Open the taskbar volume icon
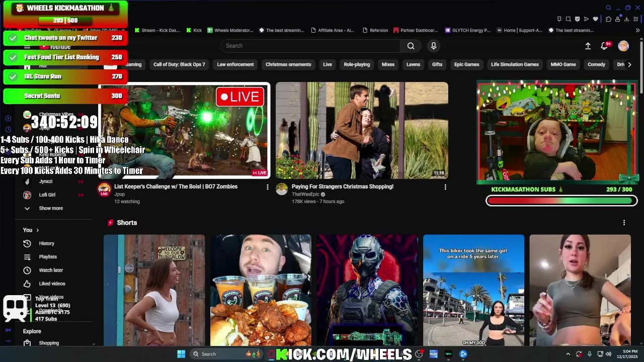The image size is (644, 362). coord(608,354)
